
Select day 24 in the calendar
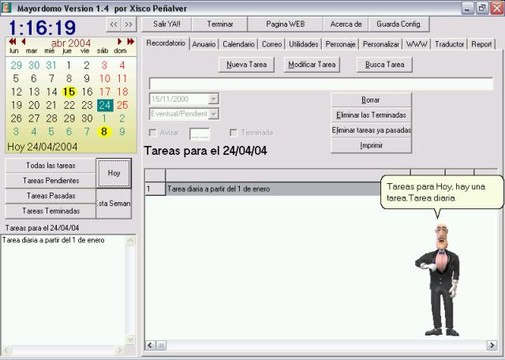[x=105, y=105]
